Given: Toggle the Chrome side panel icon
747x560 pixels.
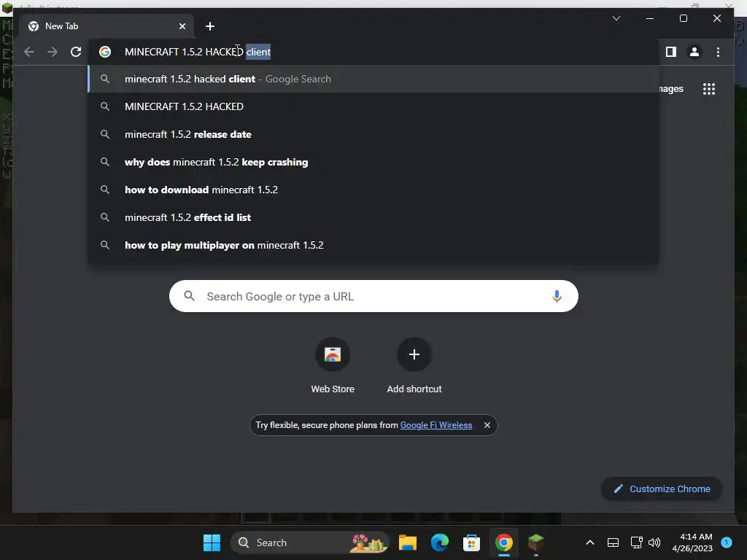Looking at the screenshot, I should pyautogui.click(x=671, y=52).
